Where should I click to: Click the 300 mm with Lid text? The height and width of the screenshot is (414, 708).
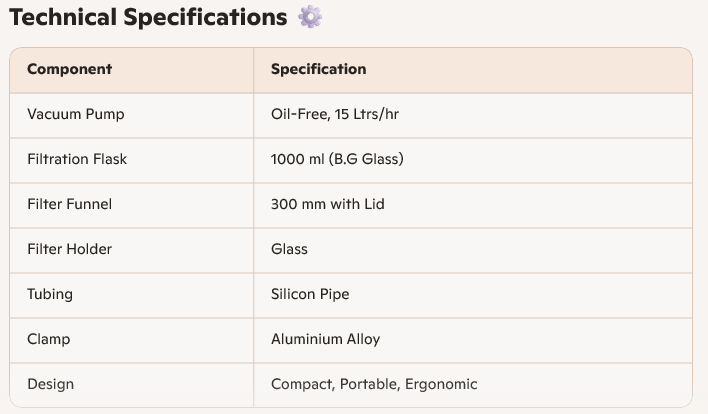327,204
